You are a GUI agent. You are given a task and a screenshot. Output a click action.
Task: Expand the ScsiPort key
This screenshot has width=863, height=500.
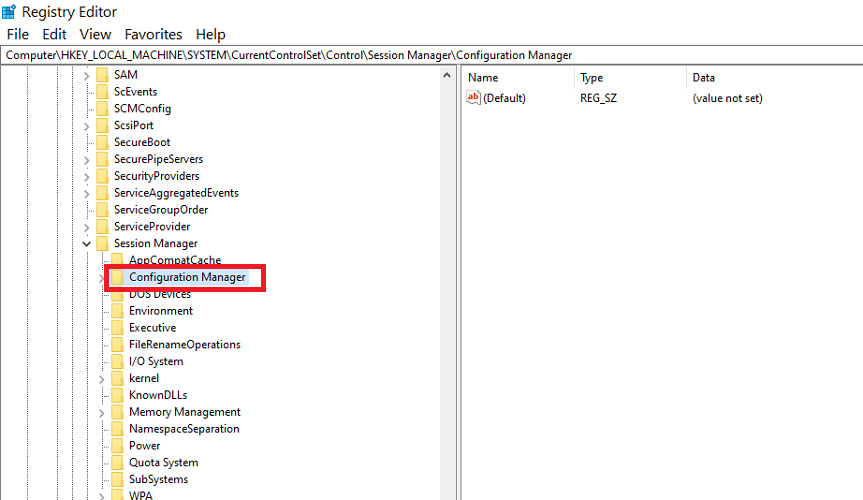tap(86, 126)
